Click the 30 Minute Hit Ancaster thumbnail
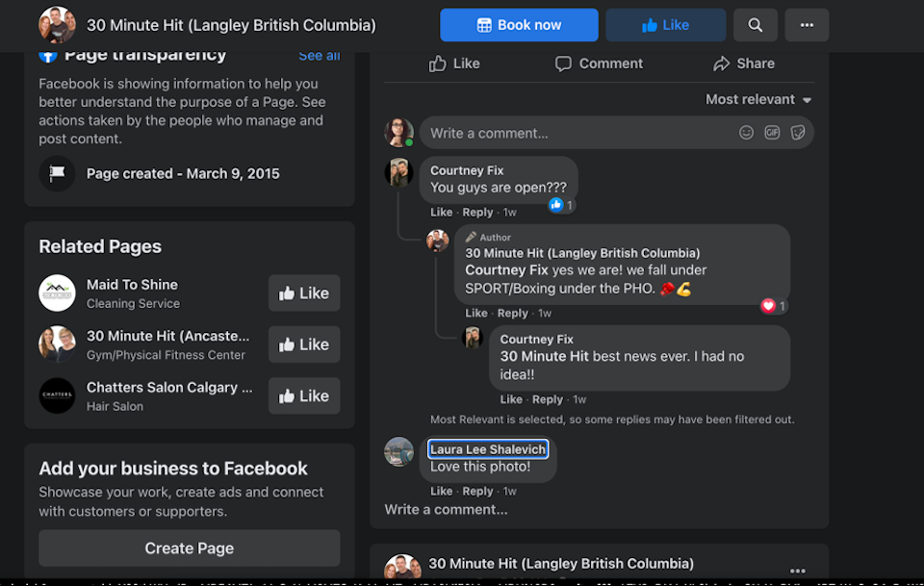 (57, 344)
